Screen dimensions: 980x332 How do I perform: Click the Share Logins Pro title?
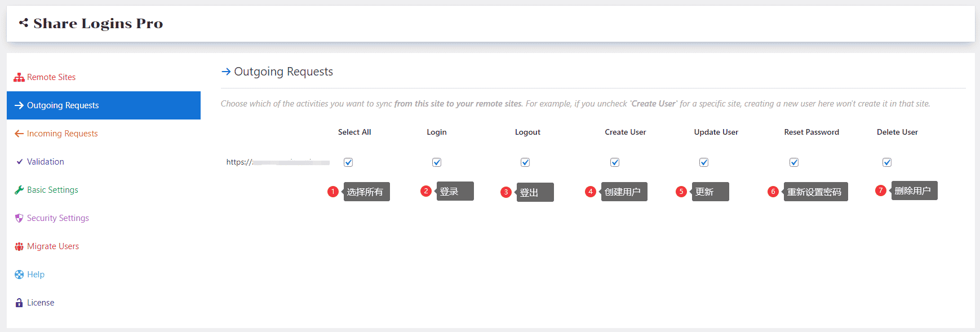tap(98, 23)
